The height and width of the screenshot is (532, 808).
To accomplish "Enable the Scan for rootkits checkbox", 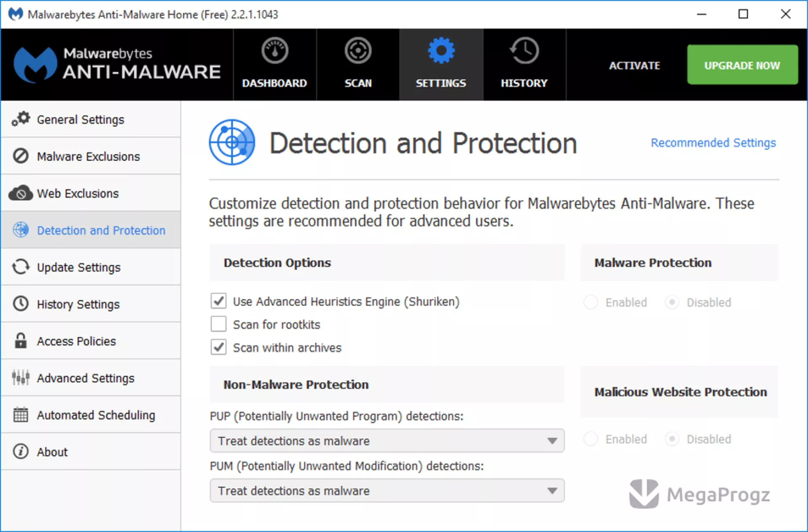I will [x=218, y=324].
